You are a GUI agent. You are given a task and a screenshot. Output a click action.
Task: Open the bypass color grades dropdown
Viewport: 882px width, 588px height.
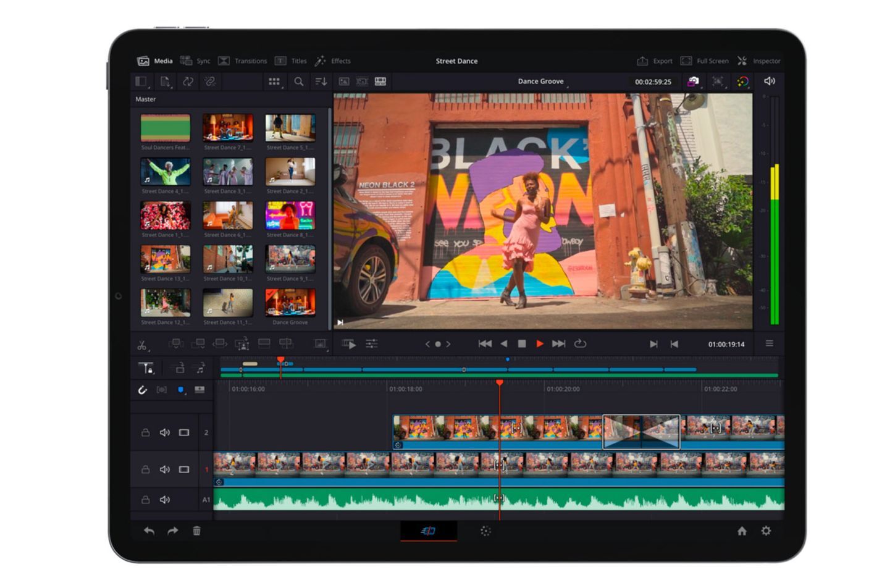[x=743, y=82]
